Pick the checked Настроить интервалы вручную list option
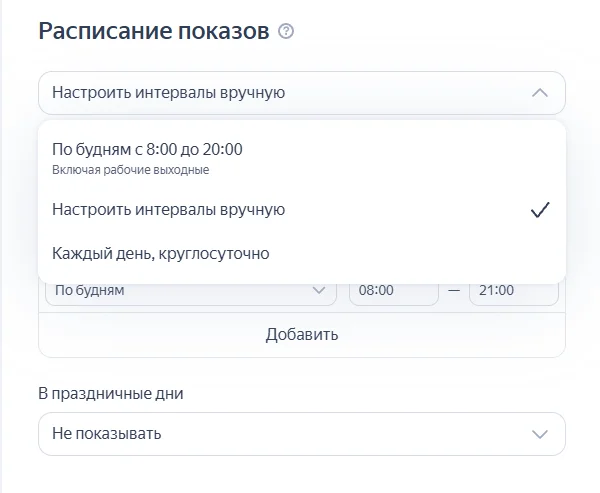600x493 pixels. click(169, 210)
